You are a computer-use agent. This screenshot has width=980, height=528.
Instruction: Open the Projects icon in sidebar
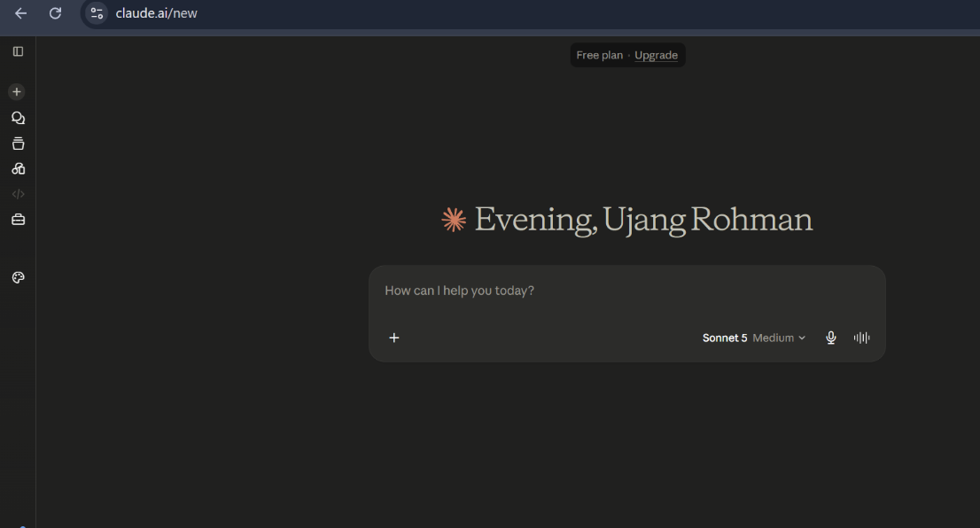click(x=18, y=144)
